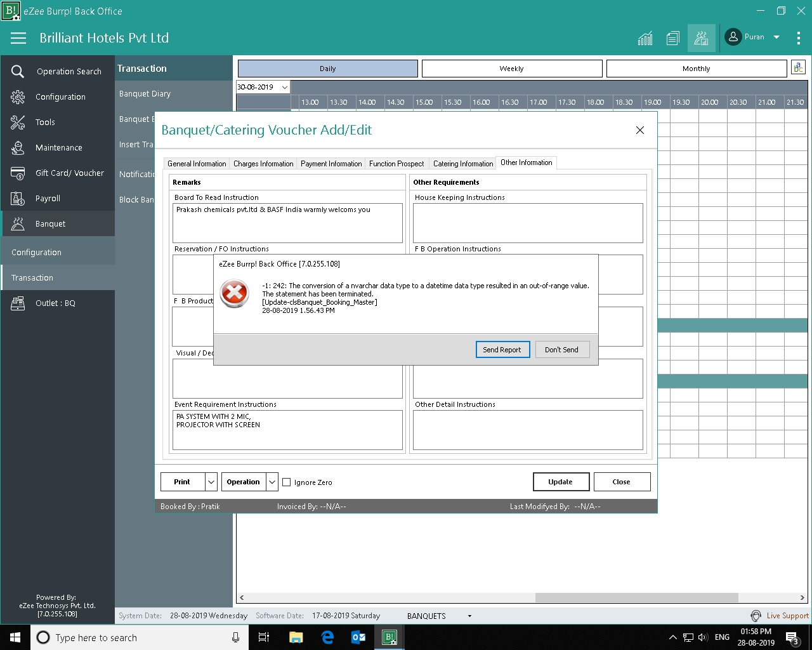Click House Keeping Instructions text box

click(528, 223)
